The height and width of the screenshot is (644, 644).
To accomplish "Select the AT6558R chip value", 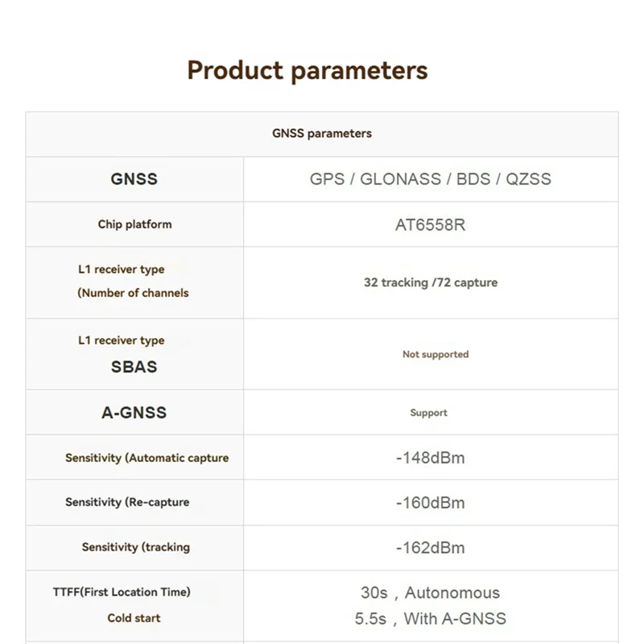I will tap(431, 225).
